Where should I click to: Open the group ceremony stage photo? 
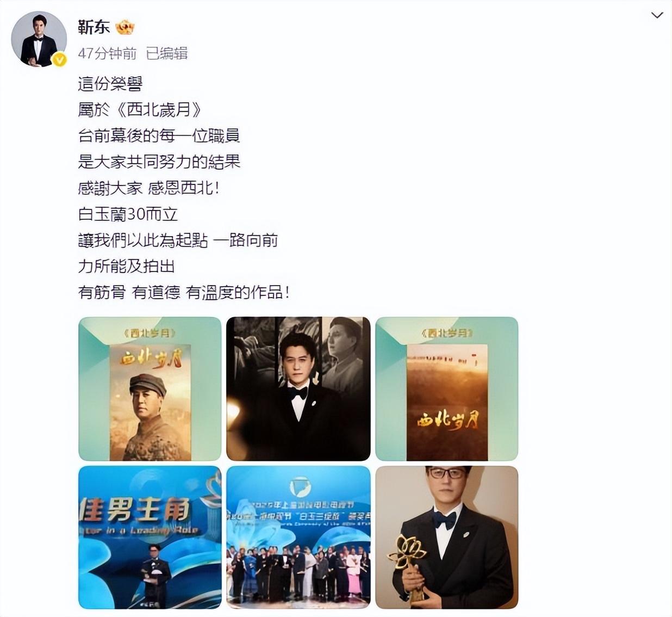(x=298, y=537)
